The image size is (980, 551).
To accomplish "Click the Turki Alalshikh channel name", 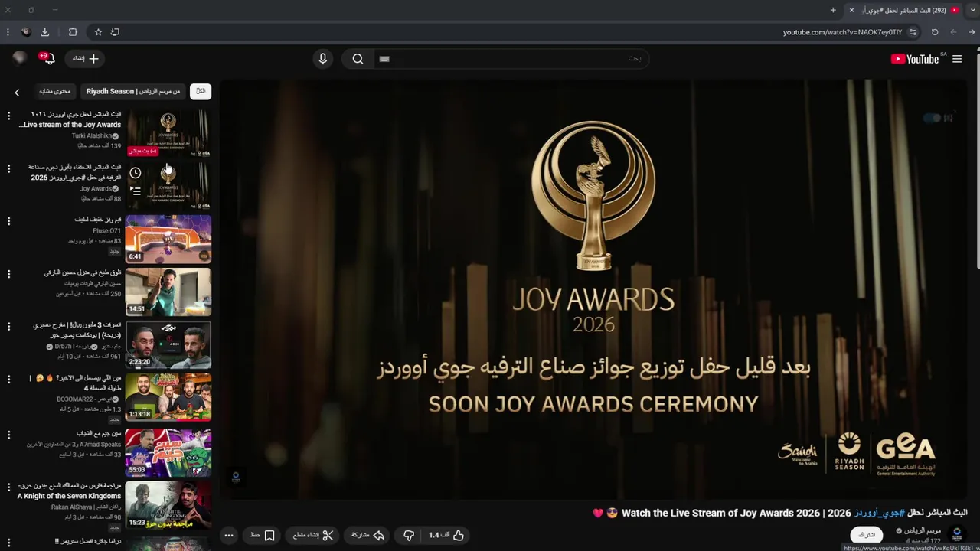I will [x=92, y=135].
